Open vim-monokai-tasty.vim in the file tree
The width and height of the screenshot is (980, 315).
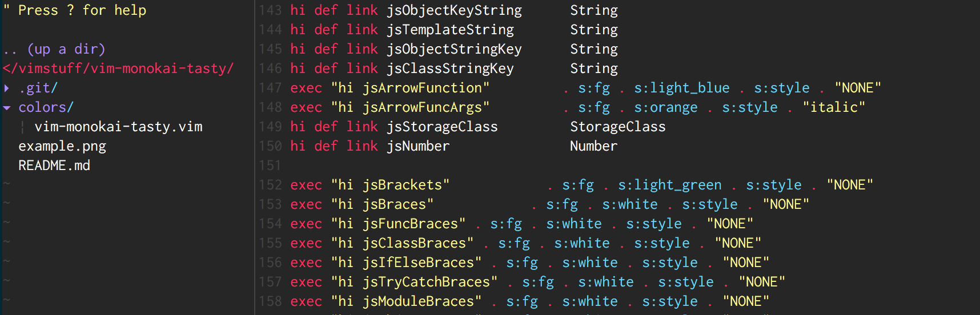(118, 127)
